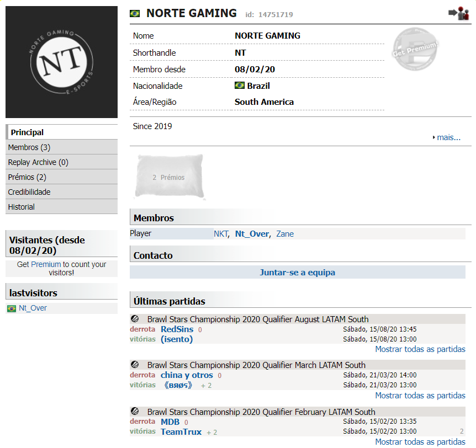The image size is (476, 448).
Task: Open the china y otros opponent link
Action: pyautogui.click(x=187, y=375)
